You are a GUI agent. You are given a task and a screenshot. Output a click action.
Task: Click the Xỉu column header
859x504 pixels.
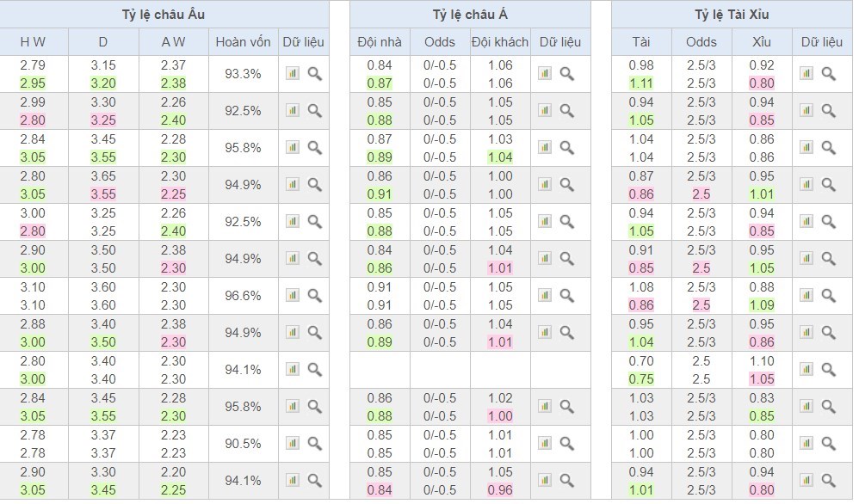coord(762,42)
